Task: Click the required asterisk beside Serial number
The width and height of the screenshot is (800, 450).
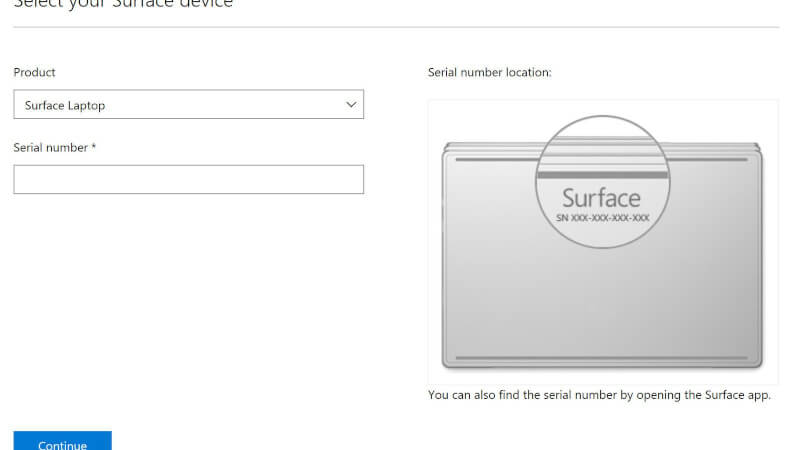Action: point(94,148)
